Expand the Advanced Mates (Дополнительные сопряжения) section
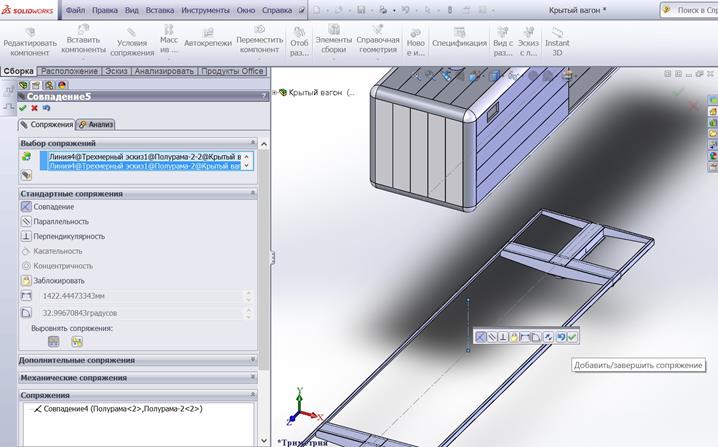 coord(76,360)
